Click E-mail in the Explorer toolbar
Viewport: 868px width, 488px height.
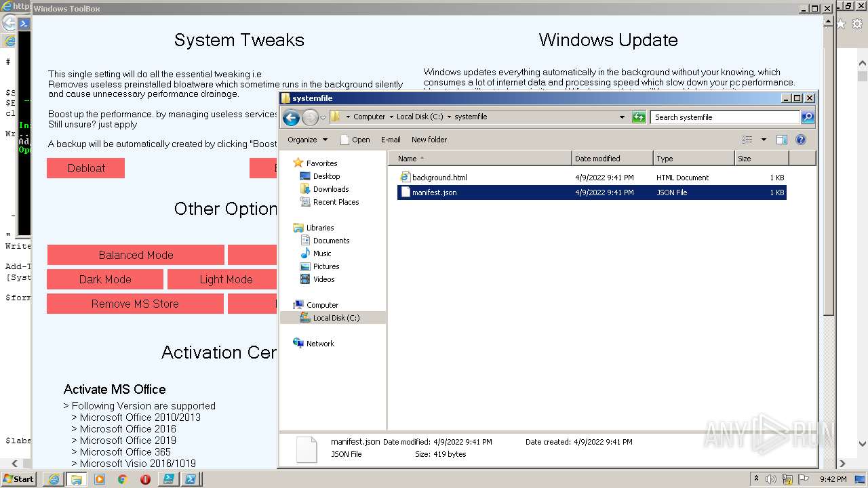click(391, 140)
